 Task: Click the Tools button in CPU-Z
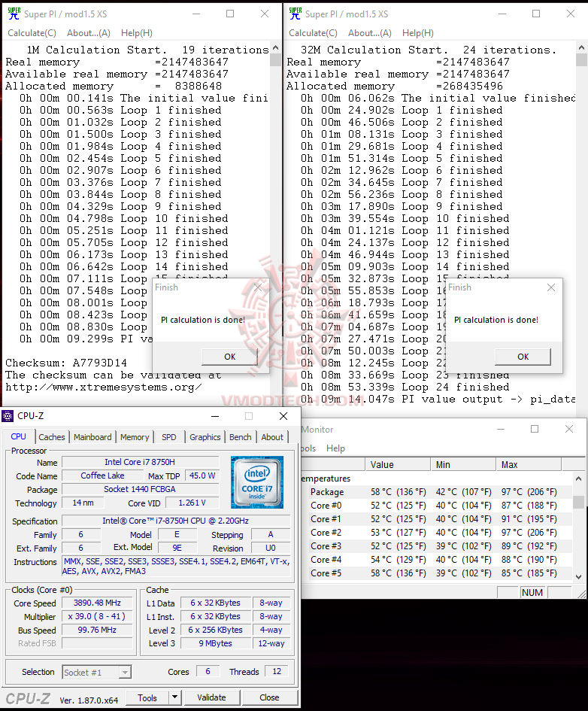click(147, 698)
